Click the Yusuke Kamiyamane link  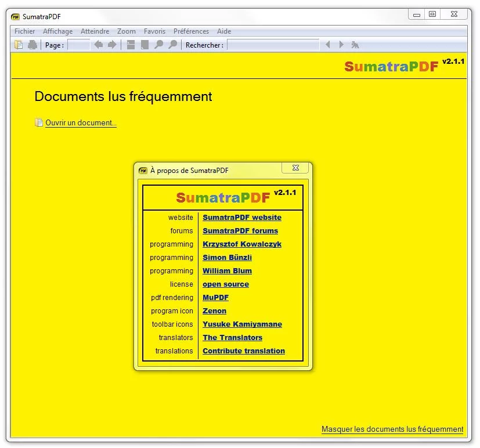tap(243, 324)
